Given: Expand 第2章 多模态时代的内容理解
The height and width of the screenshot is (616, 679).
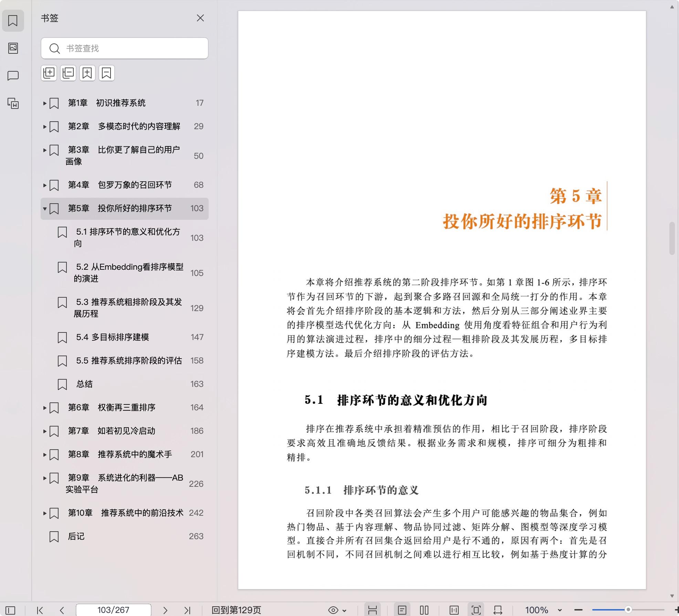Looking at the screenshot, I should tap(44, 126).
